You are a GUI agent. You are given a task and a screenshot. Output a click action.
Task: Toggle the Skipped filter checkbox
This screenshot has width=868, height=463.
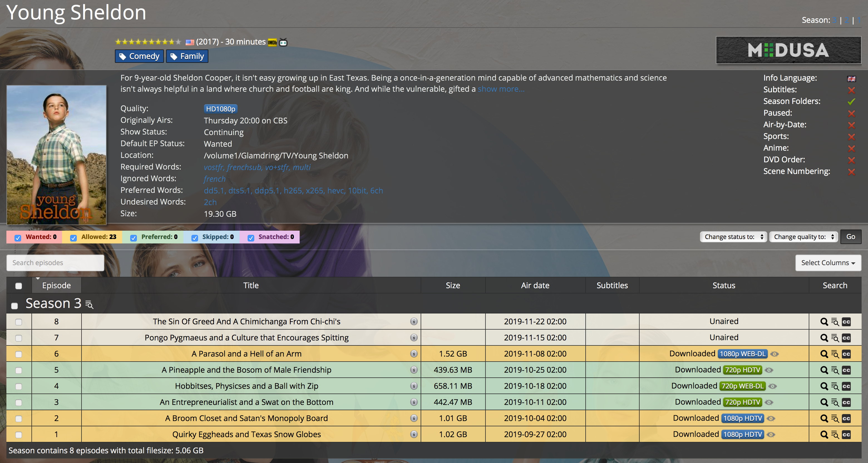click(x=194, y=238)
